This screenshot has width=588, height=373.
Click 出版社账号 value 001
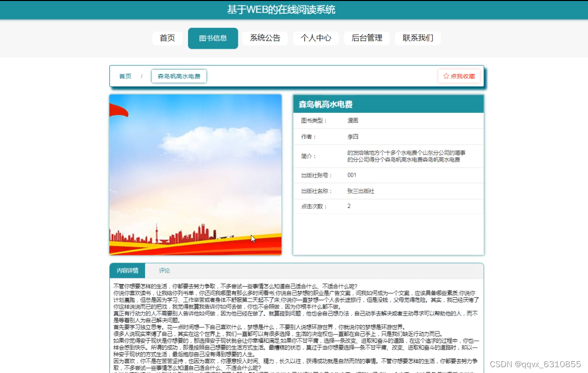click(352, 175)
